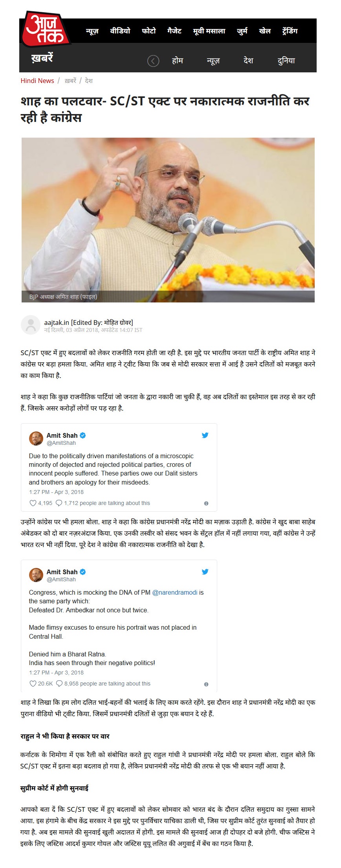Click the left arrow navigation circle icon
Image resolution: width=341 pixels, height=868 pixels.
coord(153,61)
